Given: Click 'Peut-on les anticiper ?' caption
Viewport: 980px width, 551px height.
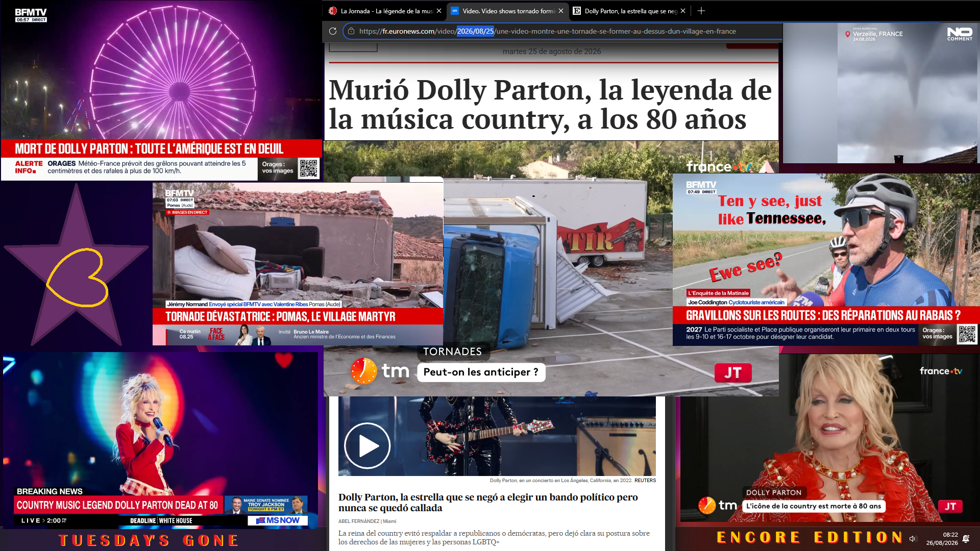Looking at the screenshot, I should click(481, 372).
